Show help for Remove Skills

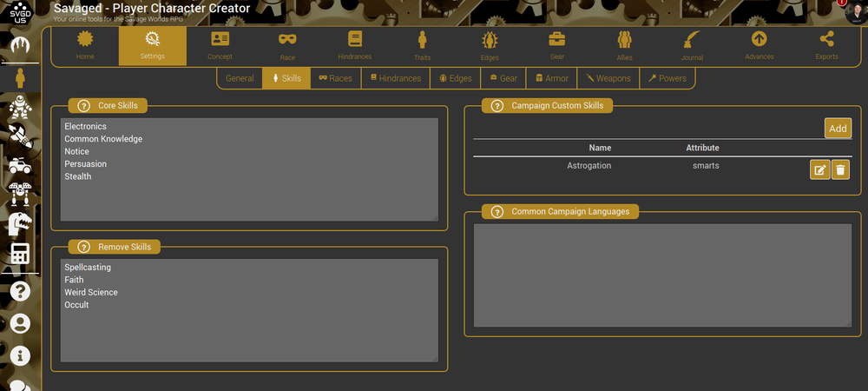pyautogui.click(x=83, y=247)
